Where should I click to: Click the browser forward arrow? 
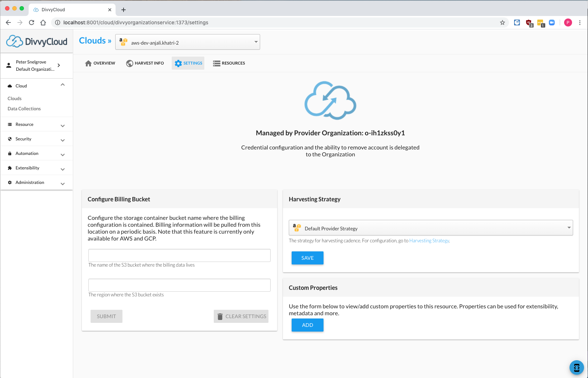click(20, 22)
